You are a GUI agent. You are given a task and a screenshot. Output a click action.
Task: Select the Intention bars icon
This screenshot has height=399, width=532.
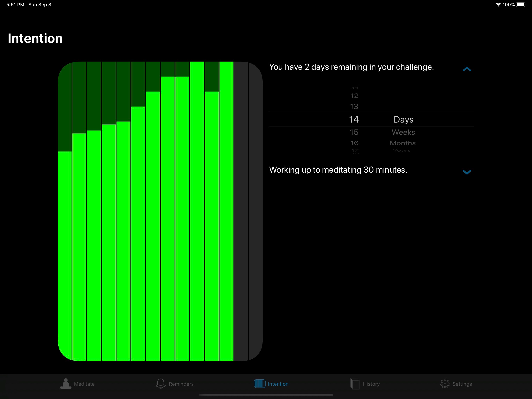(x=260, y=384)
